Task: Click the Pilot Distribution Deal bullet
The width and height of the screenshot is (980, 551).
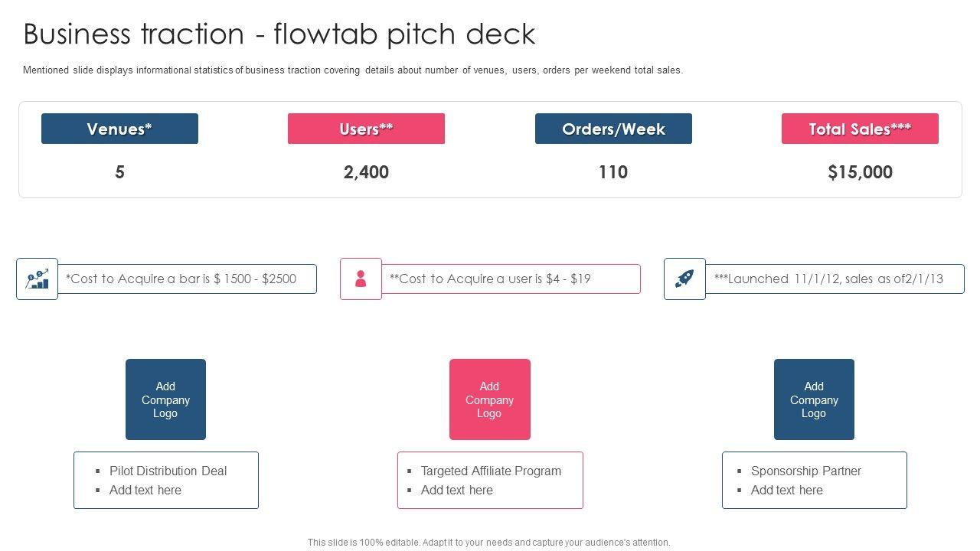Action: coord(168,471)
